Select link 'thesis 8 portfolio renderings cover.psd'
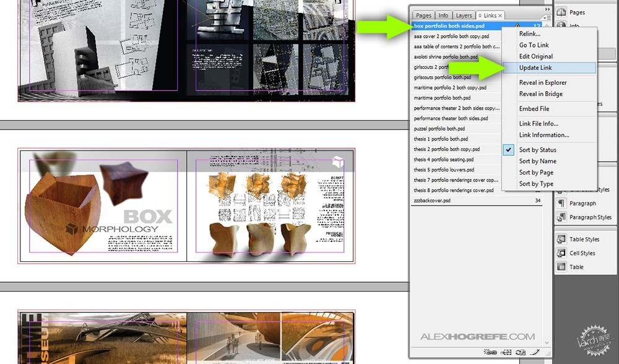619x364 pixels. [x=454, y=190]
